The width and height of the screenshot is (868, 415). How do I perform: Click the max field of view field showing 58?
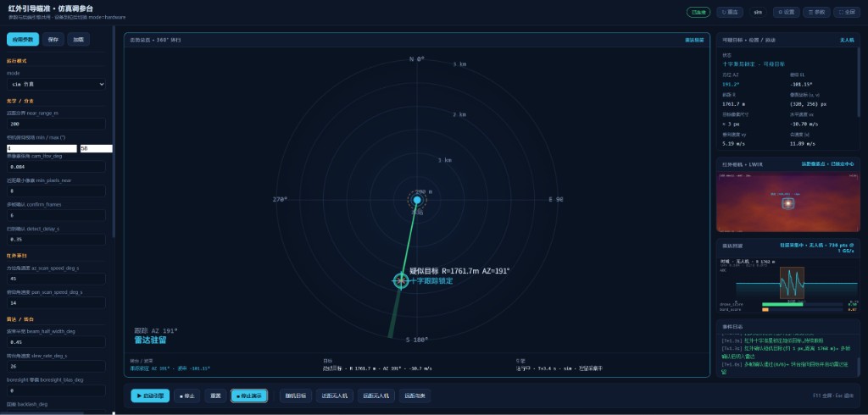(x=97, y=148)
